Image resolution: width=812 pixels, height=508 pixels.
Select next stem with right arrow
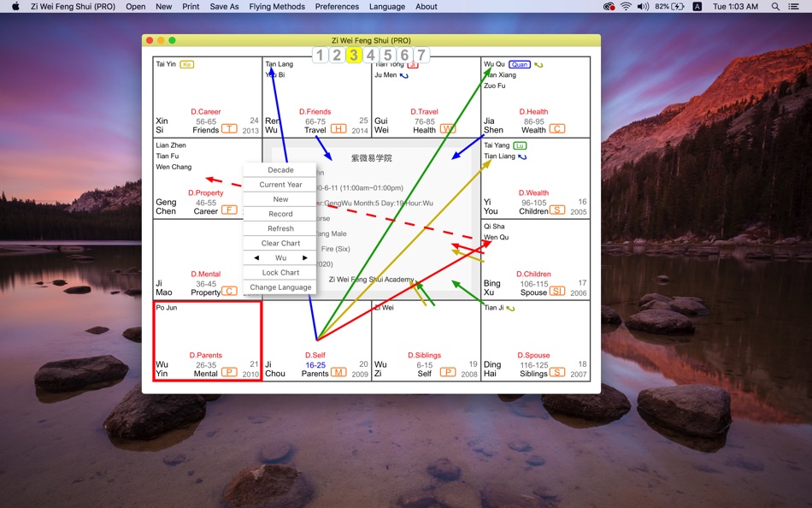[x=305, y=257]
